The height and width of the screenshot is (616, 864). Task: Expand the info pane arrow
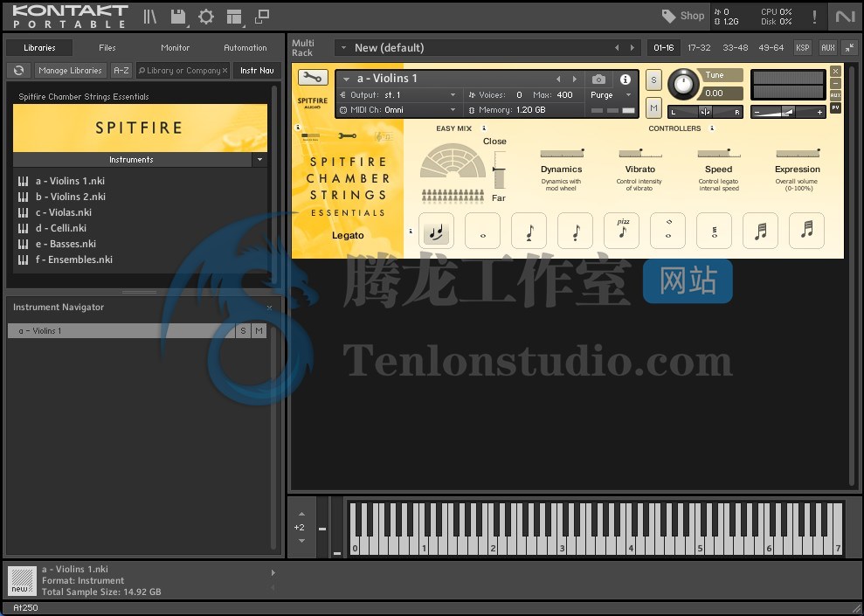(x=273, y=572)
